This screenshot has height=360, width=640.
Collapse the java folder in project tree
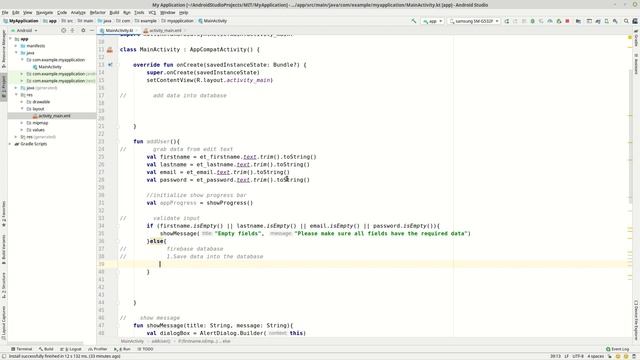pos(16,53)
